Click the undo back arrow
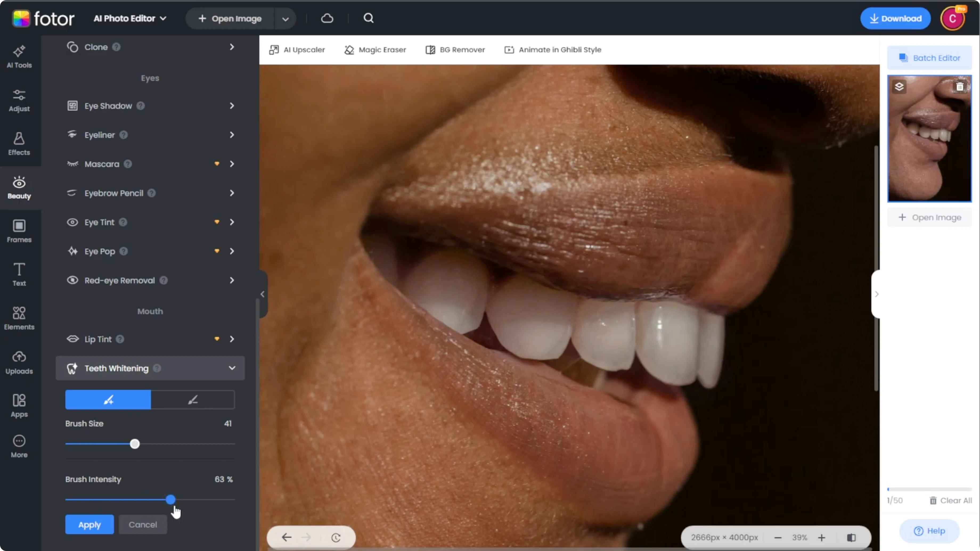The image size is (980, 551). point(287,537)
